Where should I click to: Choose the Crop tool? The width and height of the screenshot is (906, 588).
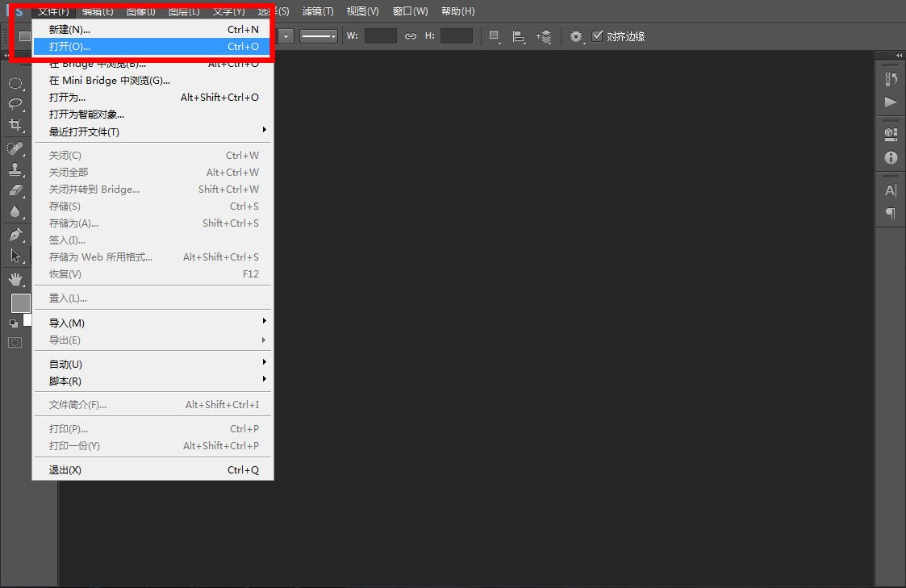click(15, 124)
